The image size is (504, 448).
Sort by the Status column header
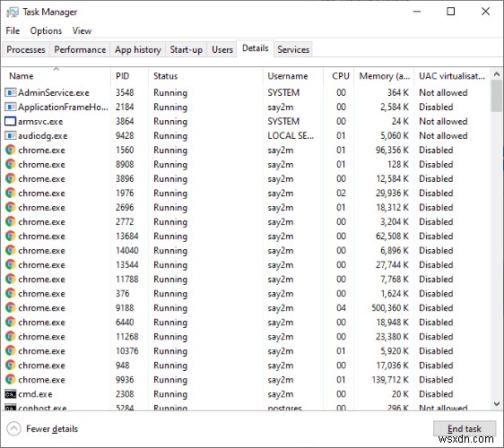point(205,76)
